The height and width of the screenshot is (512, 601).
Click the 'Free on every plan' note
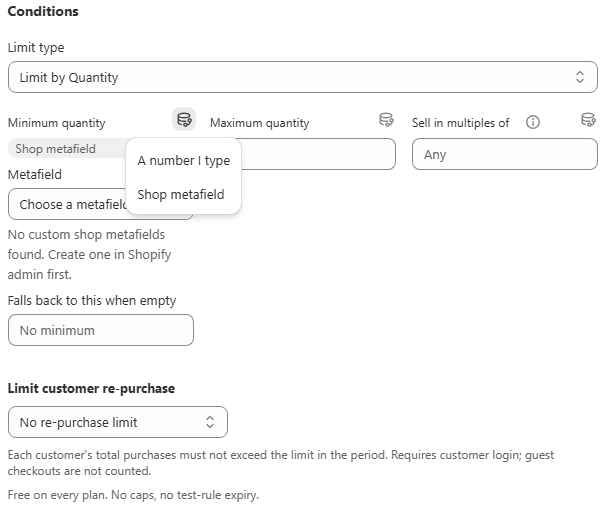(x=133, y=495)
